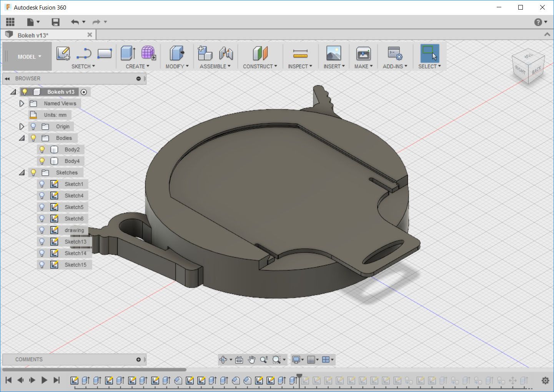
Task: Open the MODEL workspace dropdown
Action: click(29, 57)
